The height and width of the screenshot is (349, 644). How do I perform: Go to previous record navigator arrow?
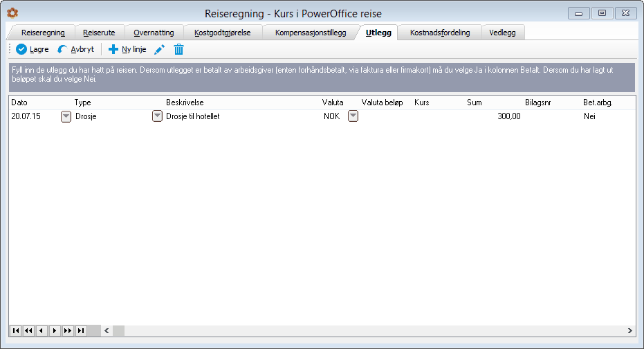click(42, 330)
